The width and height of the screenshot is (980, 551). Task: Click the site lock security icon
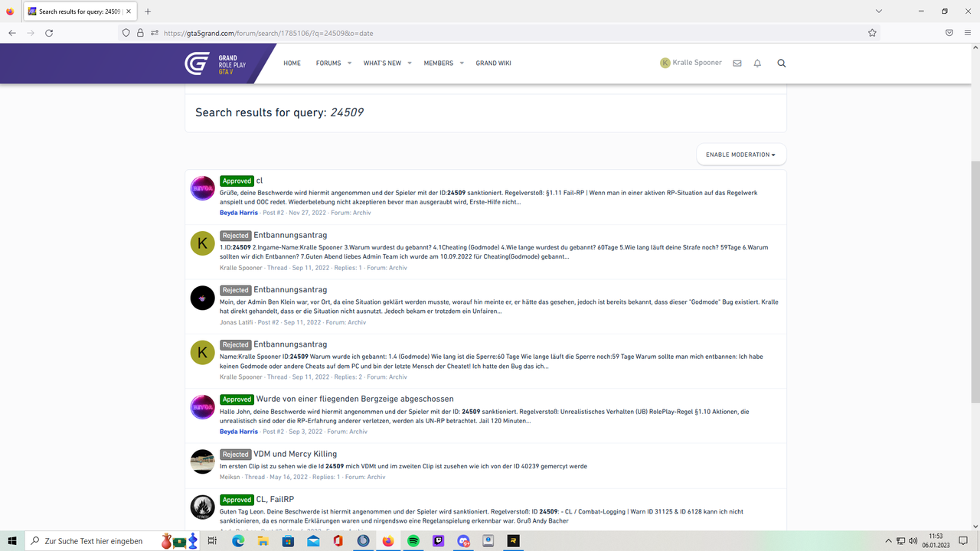pos(140,33)
